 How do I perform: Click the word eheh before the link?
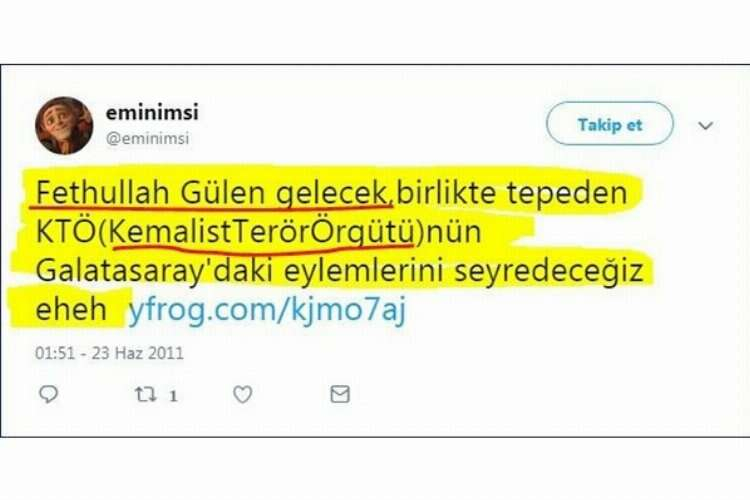point(71,310)
